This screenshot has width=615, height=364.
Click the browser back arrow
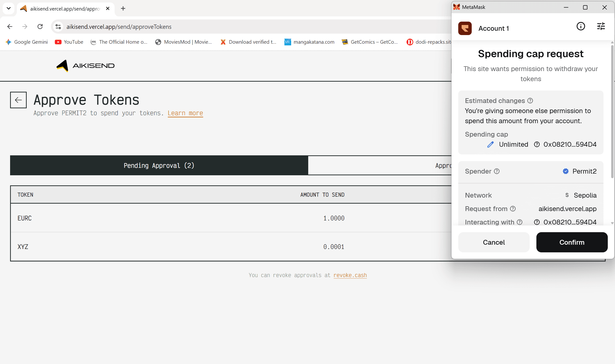tap(10, 26)
